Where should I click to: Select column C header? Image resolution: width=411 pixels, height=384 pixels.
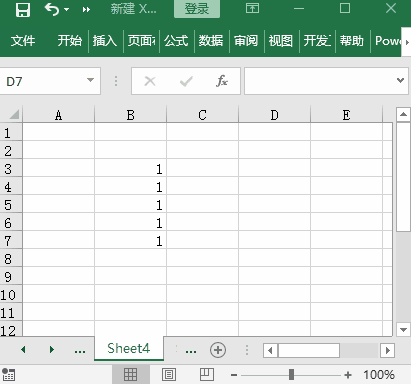pos(202,115)
